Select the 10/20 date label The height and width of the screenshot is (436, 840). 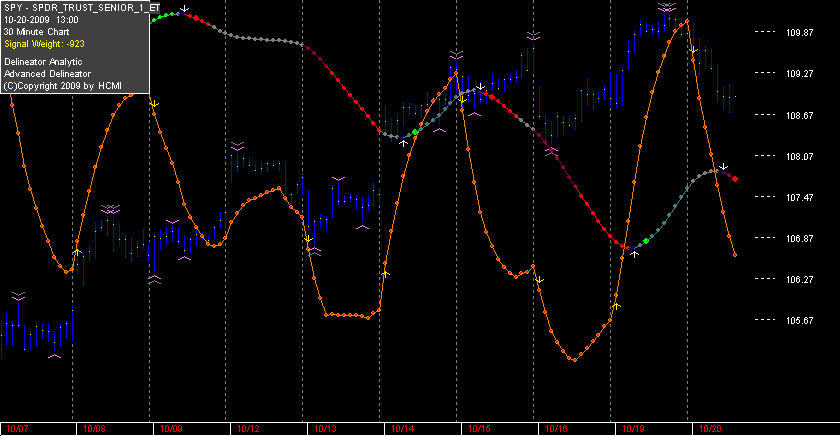(710, 429)
